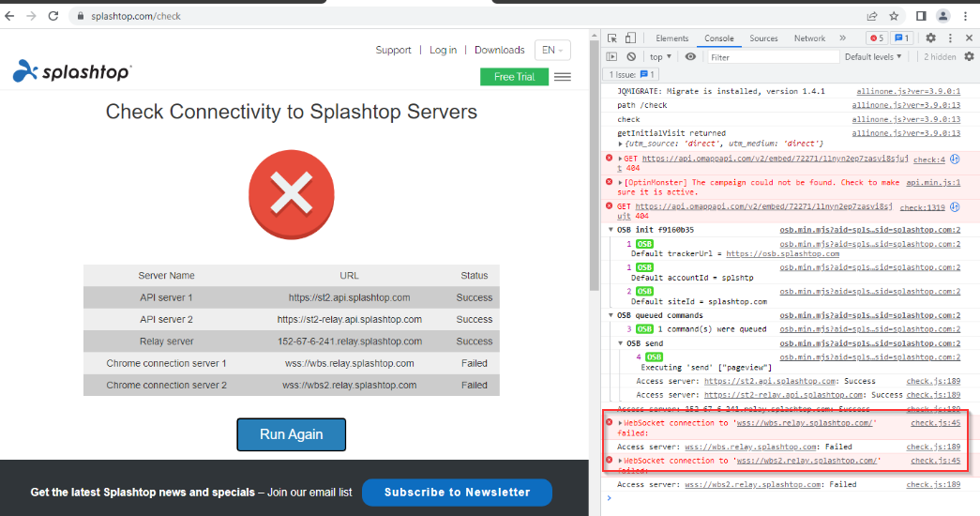The height and width of the screenshot is (516, 980).
Task: Click the address bar URL
Action: (136, 16)
